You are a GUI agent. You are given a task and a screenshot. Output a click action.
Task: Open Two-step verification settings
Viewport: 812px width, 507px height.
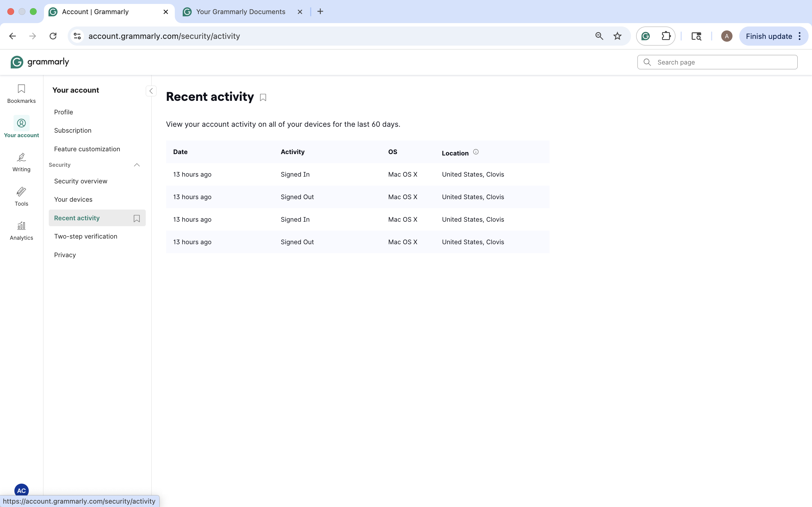click(85, 236)
